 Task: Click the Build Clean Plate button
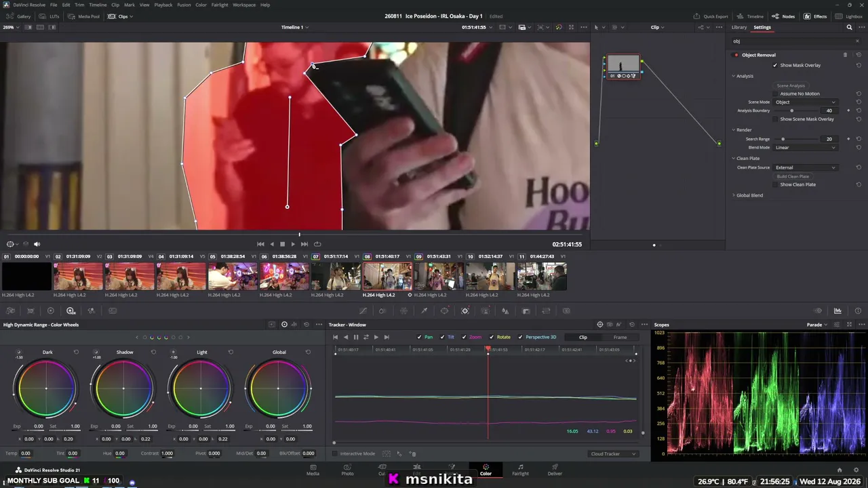(x=793, y=176)
